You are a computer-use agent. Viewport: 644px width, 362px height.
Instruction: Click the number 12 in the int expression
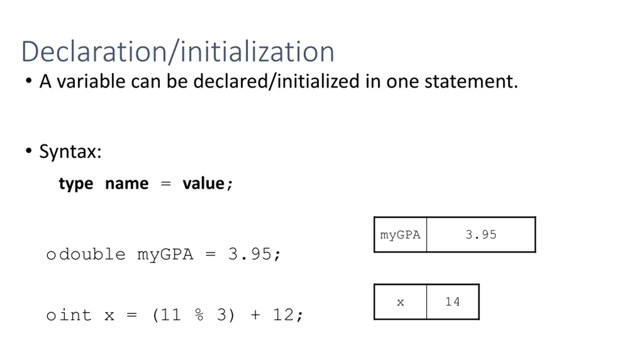pos(283,315)
